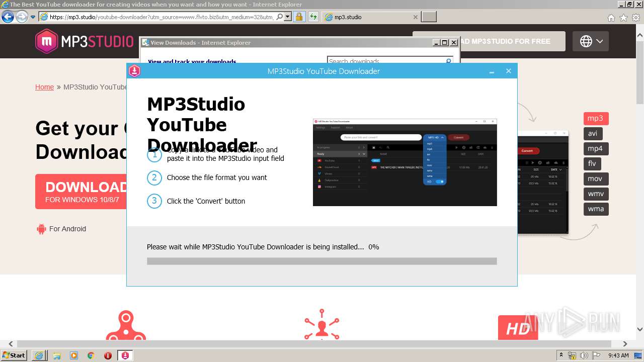Click step 3 'Click the Convert button' text
The height and width of the screenshot is (362, 644).
tap(206, 201)
